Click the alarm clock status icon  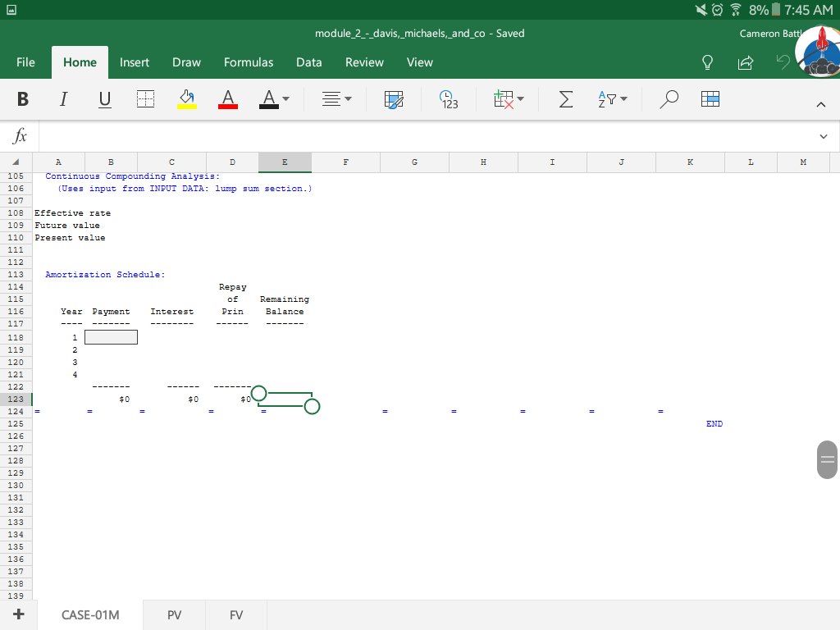coord(717,10)
